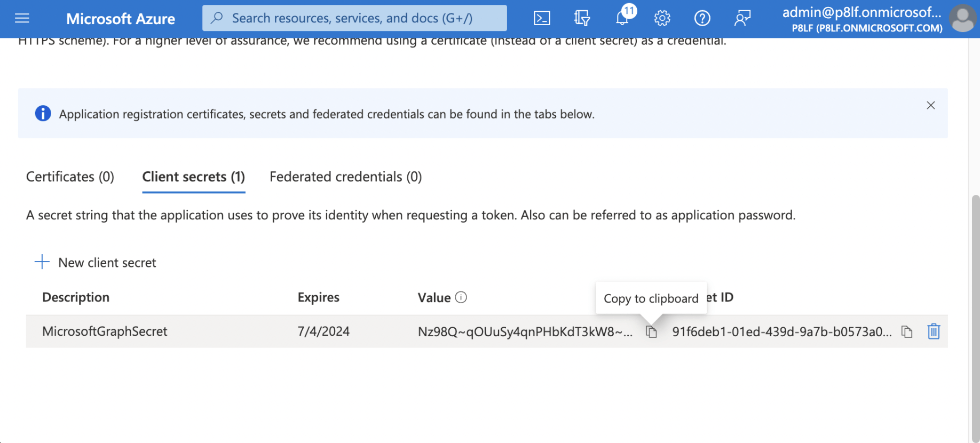Click New client secret
The height and width of the screenshot is (443, 980).
tap(96, 263)
